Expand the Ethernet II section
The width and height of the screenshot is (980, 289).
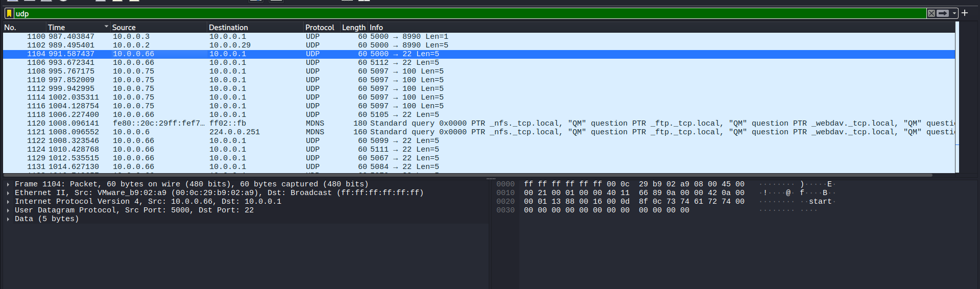8,193
